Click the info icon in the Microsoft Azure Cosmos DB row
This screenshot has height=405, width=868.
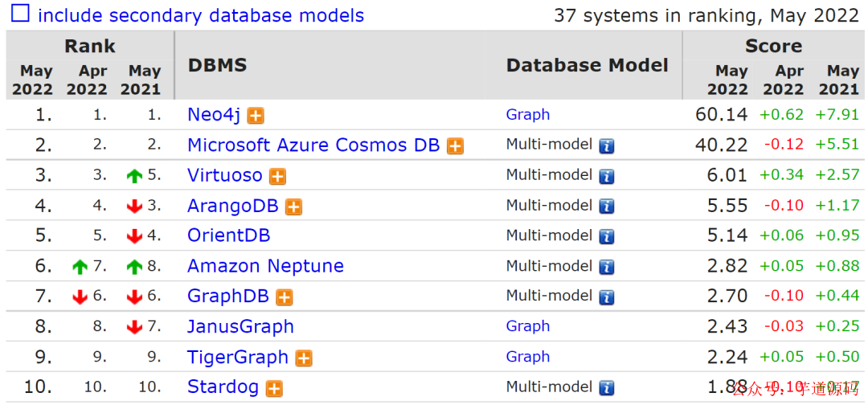pos(607,146)
